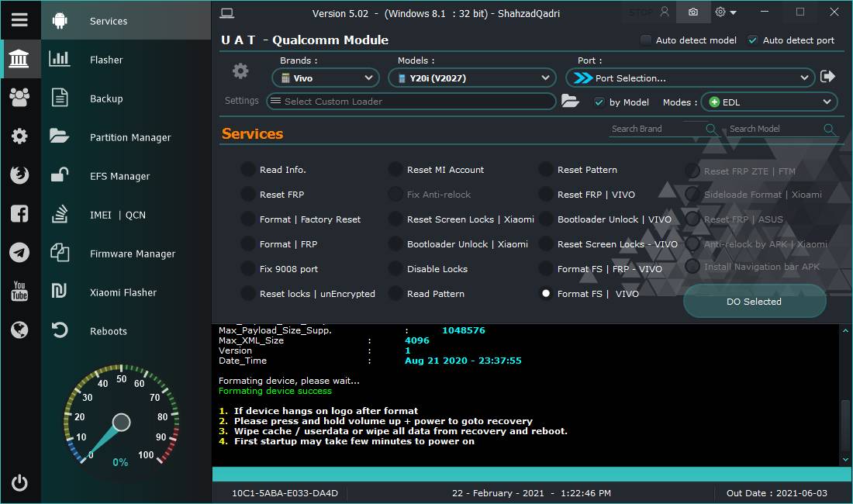Click the hamburger menu icon
The width and height of the screenshot is (853, 504).
(x=19, y=20)
